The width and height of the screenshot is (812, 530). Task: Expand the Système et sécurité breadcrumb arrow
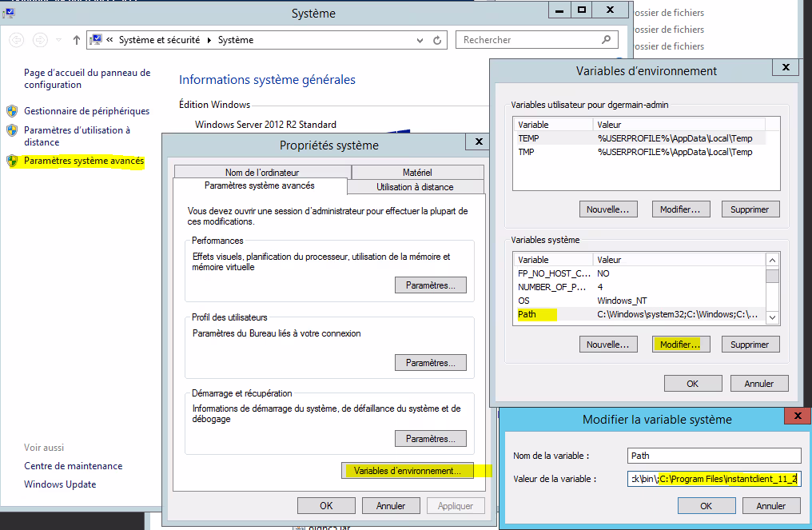click(210, 40)
